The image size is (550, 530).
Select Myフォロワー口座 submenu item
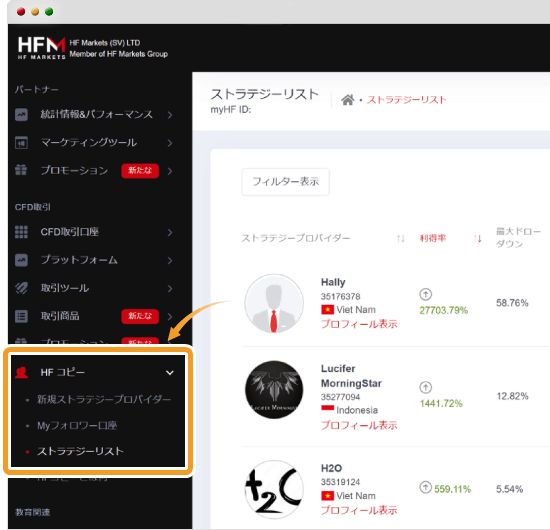tap(77, 426)
